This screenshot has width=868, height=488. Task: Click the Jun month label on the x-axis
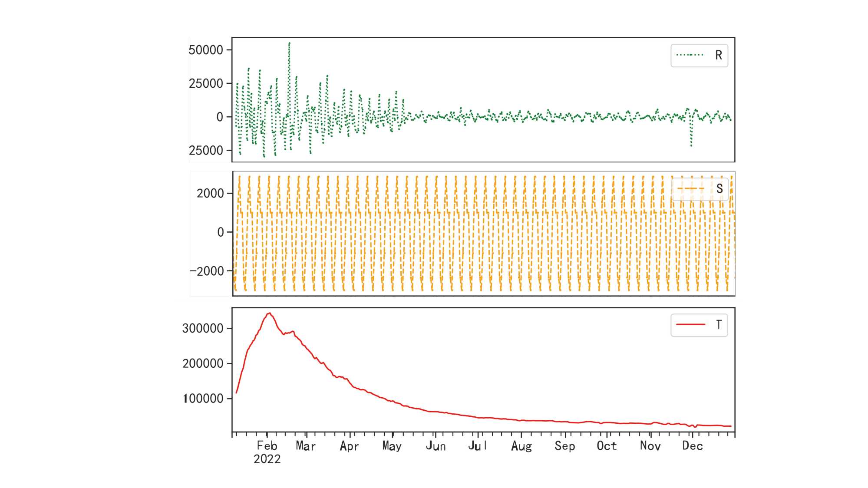click(436, 446)
